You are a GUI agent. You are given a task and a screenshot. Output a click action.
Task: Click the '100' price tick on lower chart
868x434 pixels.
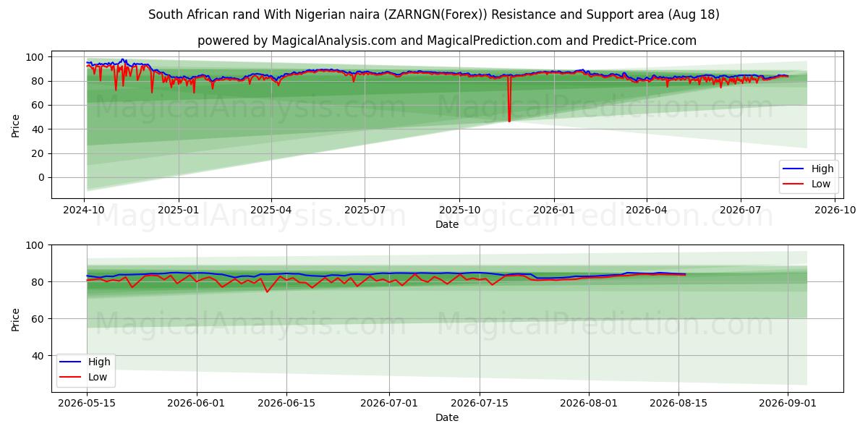[x=36, y=245]
